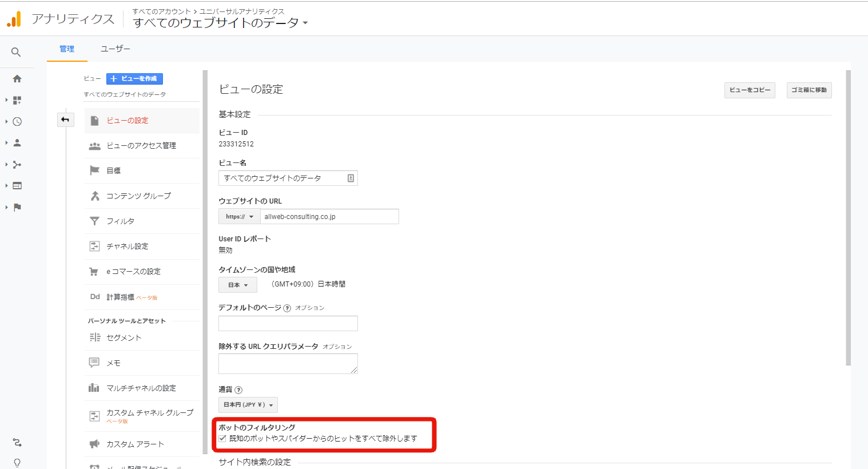Open the 日本円 (JPY ¥) currency dropdown
The height and width of the screenshot is (469, 868).
[248, 405]
